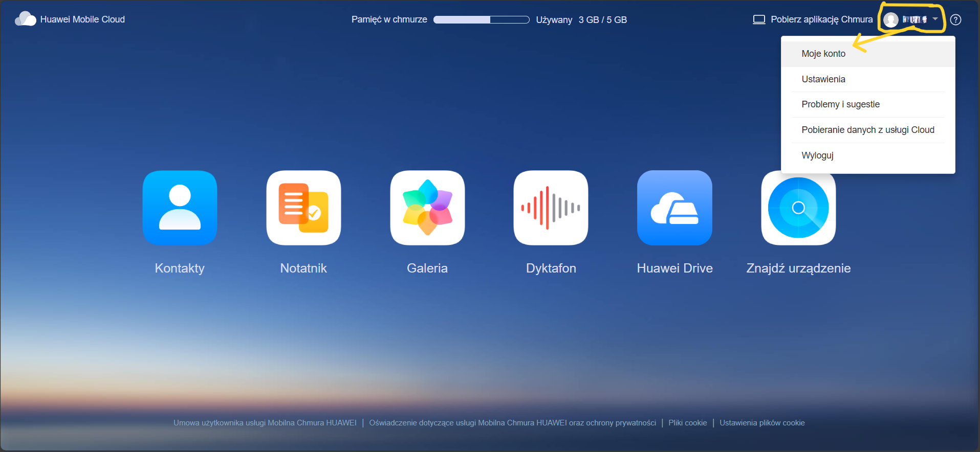The width and height of the screenshot is (980, 452).
Task: Select Moje konto from the menu
Action: (868, 54)
